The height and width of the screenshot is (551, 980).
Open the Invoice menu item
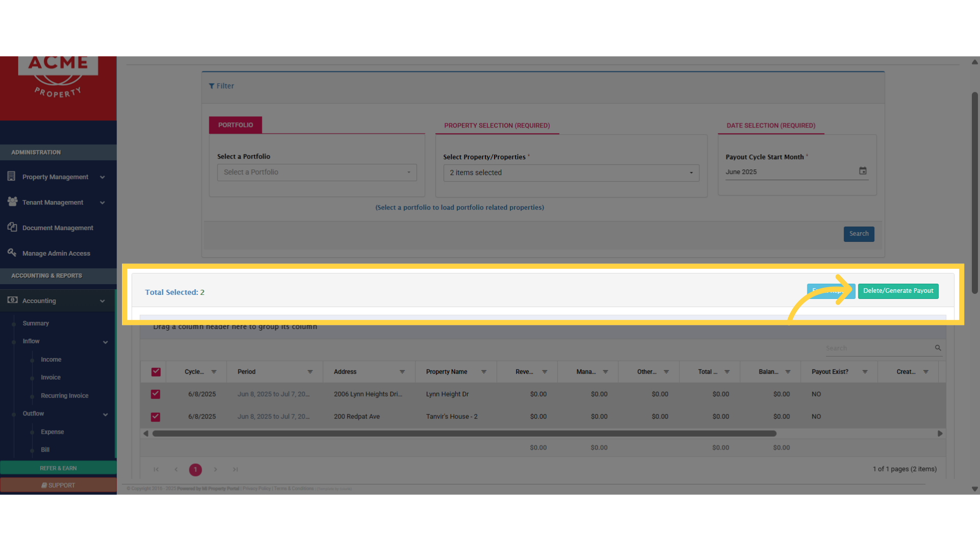[51, 378]
